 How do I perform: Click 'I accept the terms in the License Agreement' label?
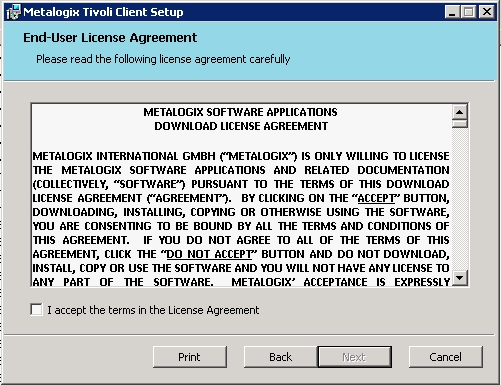(153, 310)
